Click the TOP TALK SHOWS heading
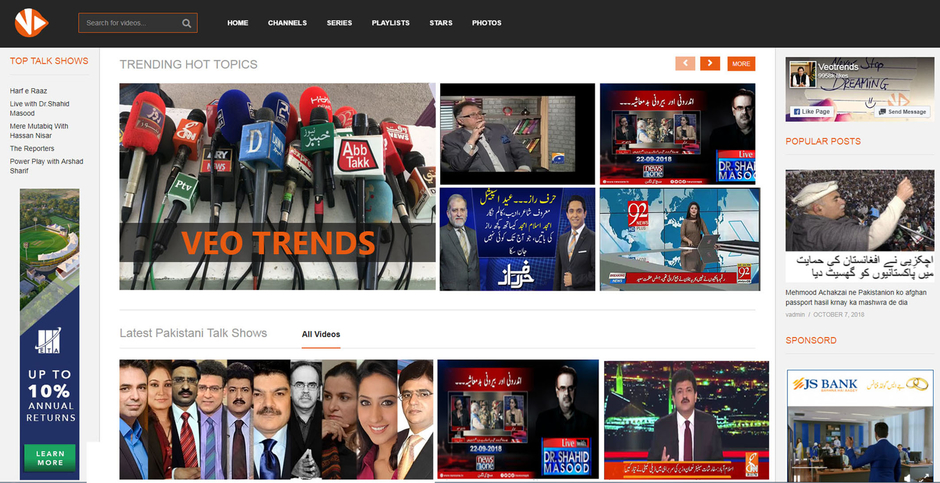Screen dimensions: 940x483 click(x=49, y=61)
